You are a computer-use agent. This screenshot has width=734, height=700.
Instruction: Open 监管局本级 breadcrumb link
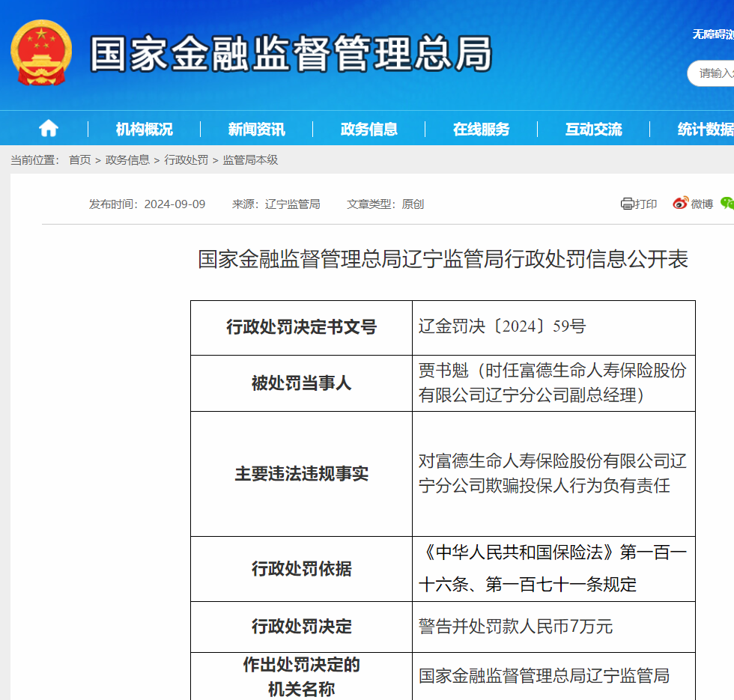(250, 160)
